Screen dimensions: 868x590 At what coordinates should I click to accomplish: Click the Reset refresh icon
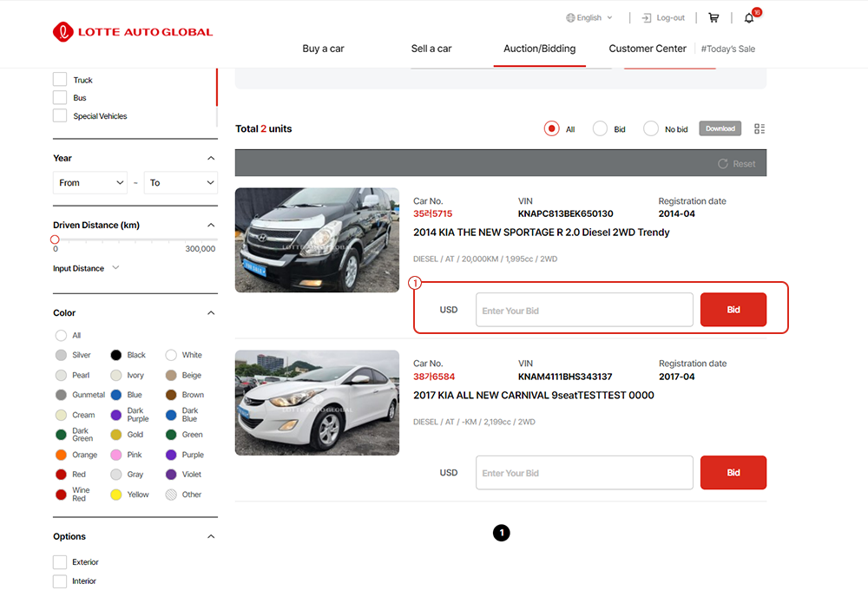tap(722, 164)
